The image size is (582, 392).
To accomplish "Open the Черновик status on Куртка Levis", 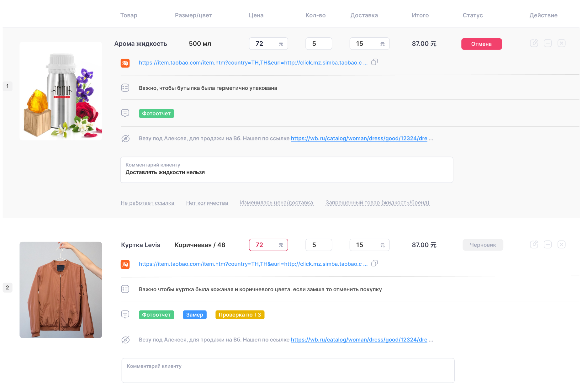I will pos(483,245).
